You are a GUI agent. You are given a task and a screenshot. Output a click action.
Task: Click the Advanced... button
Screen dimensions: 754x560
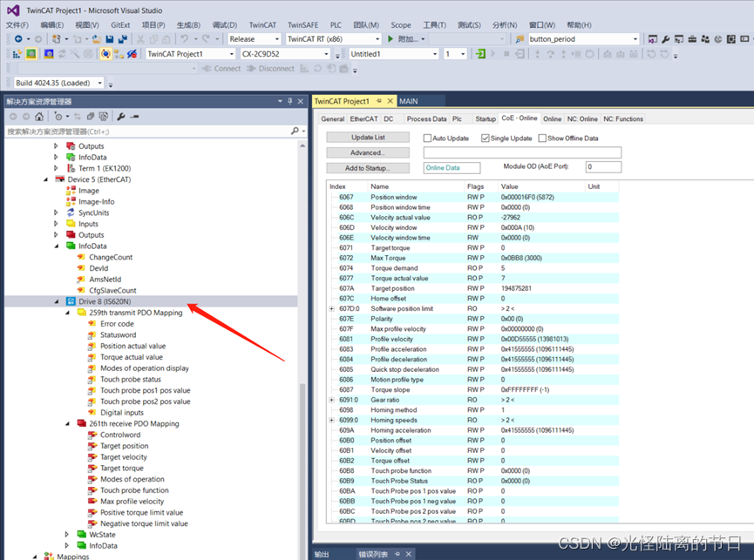[x=368, y=152]
